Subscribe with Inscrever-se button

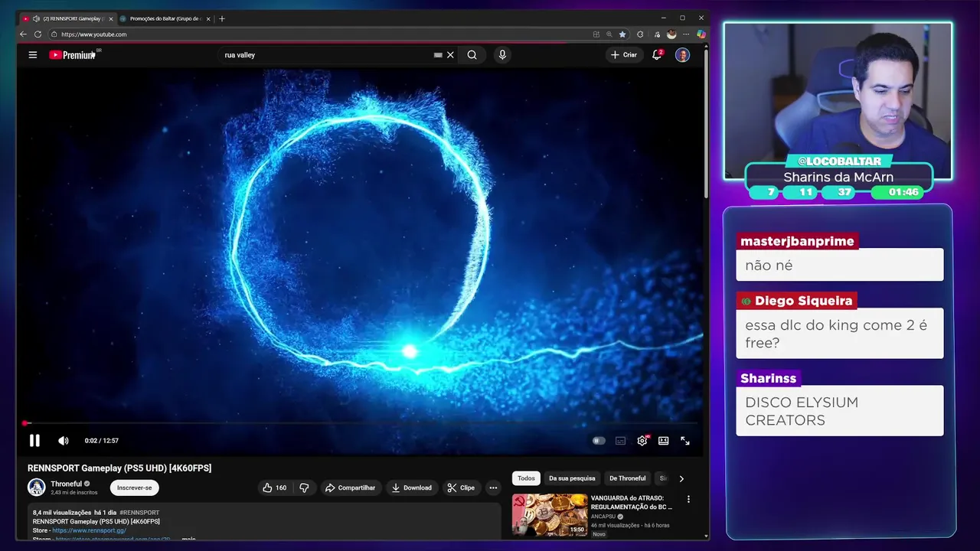[x=134, y=487]
